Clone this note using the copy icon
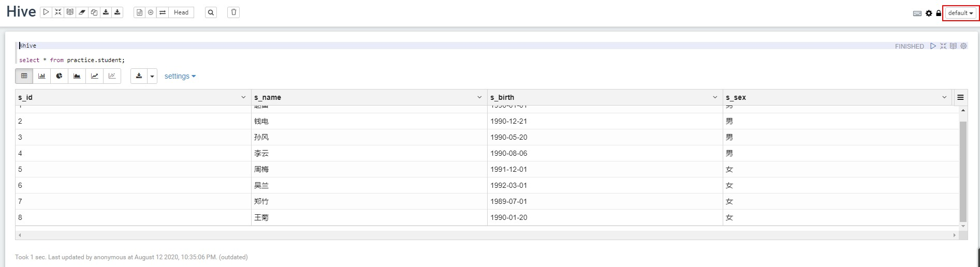Screen dimensions: 980x267 (x=94, y=12)
